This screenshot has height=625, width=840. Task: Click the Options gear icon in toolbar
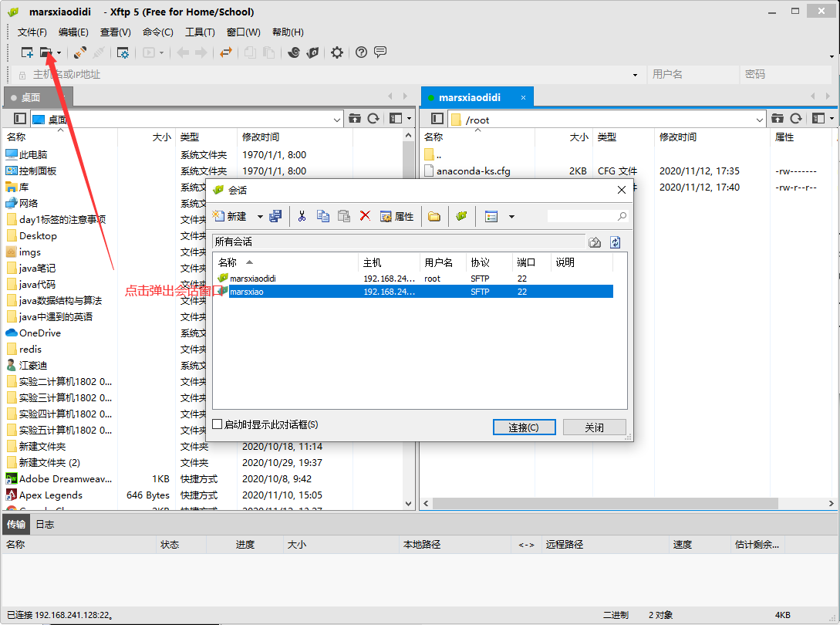coord(337,52)
